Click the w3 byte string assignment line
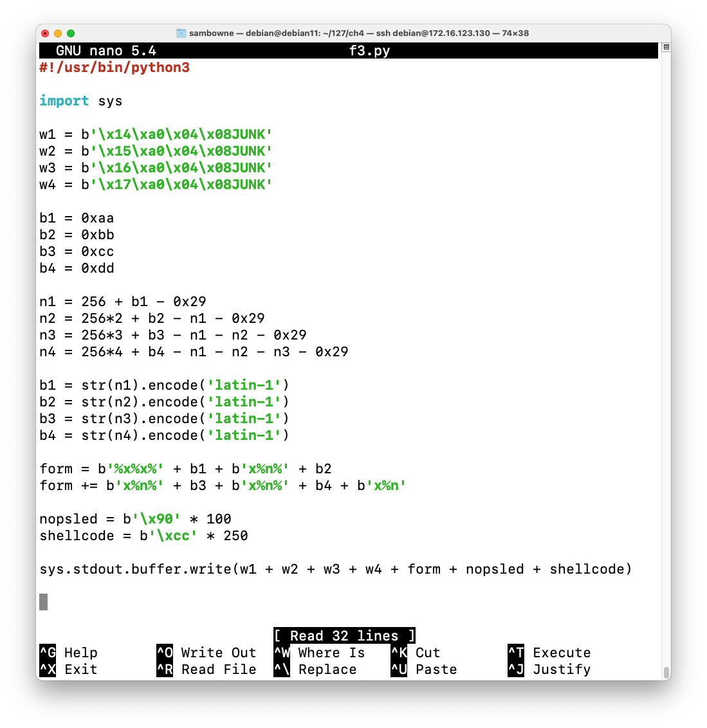 [x=156, y=168]
